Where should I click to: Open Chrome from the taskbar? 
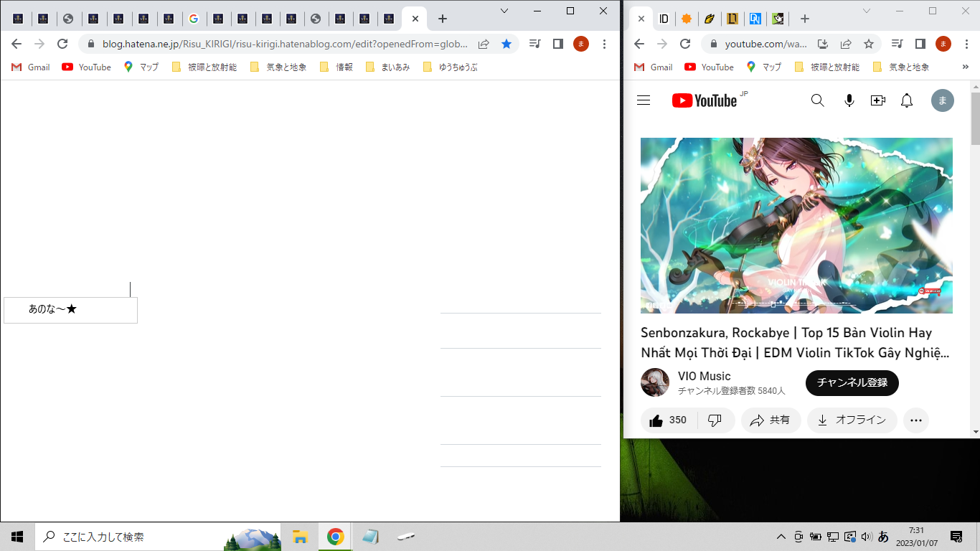click(x=335, y=537)
